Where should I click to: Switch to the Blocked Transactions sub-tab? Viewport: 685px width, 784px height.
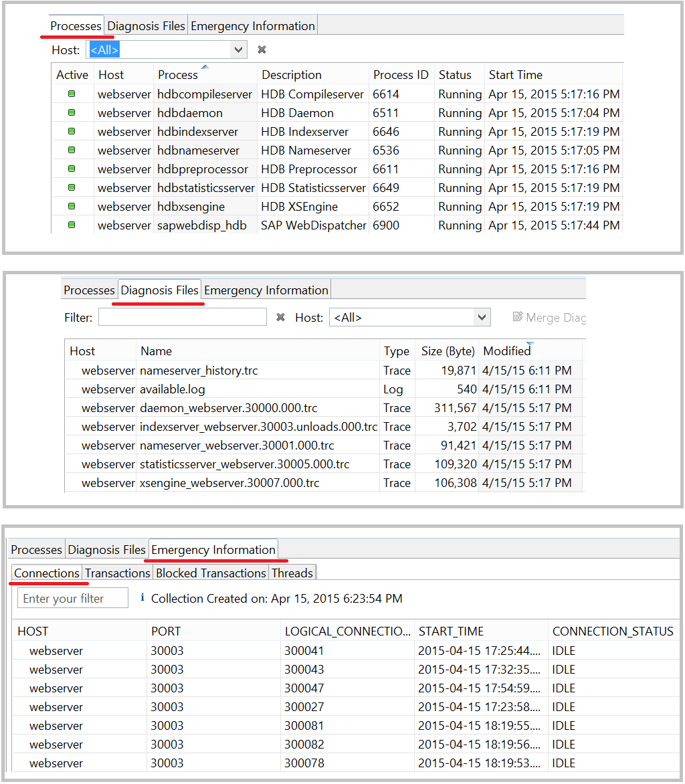[x=211, y=573]
